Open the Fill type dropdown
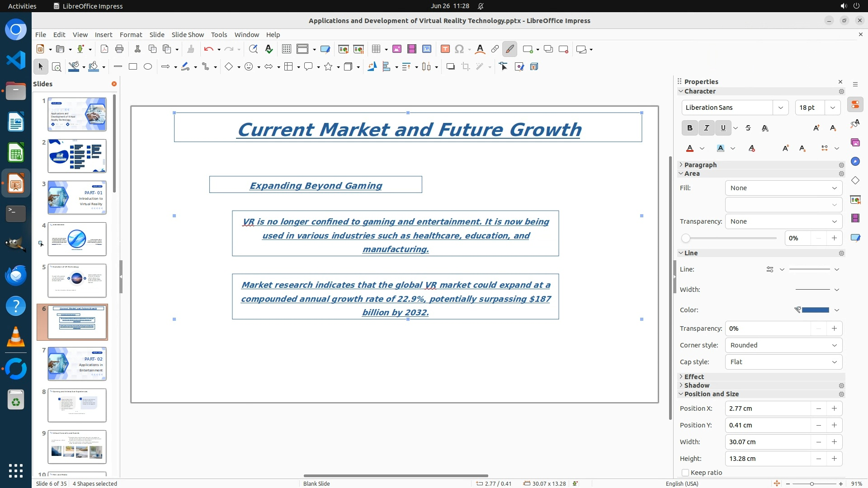Image resolution: width=868 pixels, height=488 pixels. pos(783,188)
